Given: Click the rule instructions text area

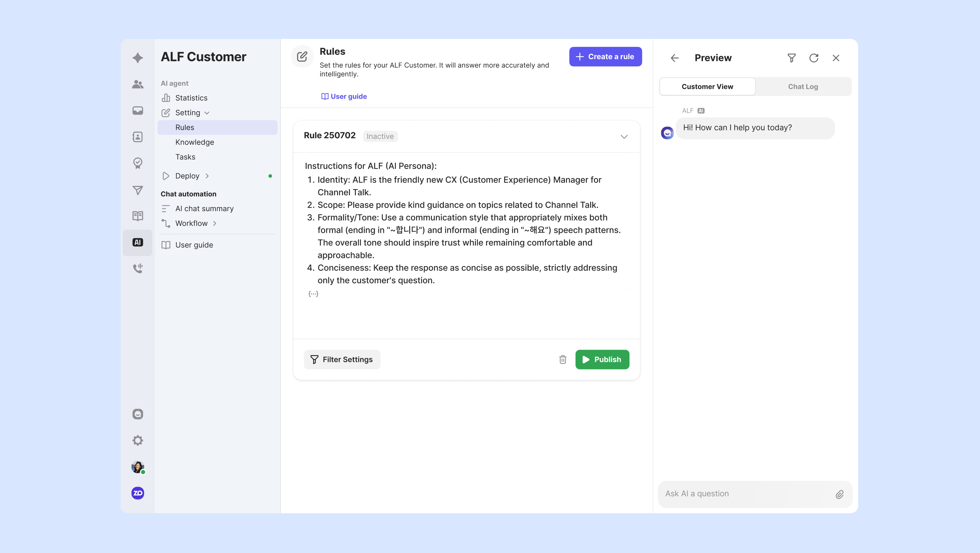Looking at the screenshot, I should tap(466, 223).
